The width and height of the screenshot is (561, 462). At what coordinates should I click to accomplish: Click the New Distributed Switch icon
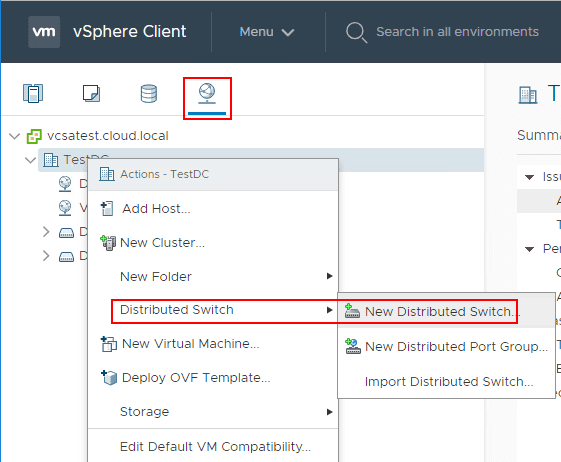(x=352, y=311)
